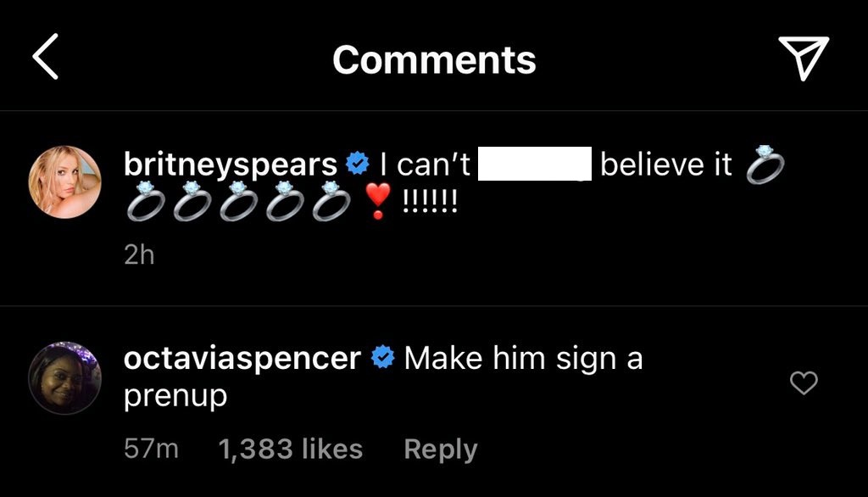Screen dimensions: 868x497
Task: Open britneyspears profile picture
Action: pyautogui.click(x=65, y=181)
